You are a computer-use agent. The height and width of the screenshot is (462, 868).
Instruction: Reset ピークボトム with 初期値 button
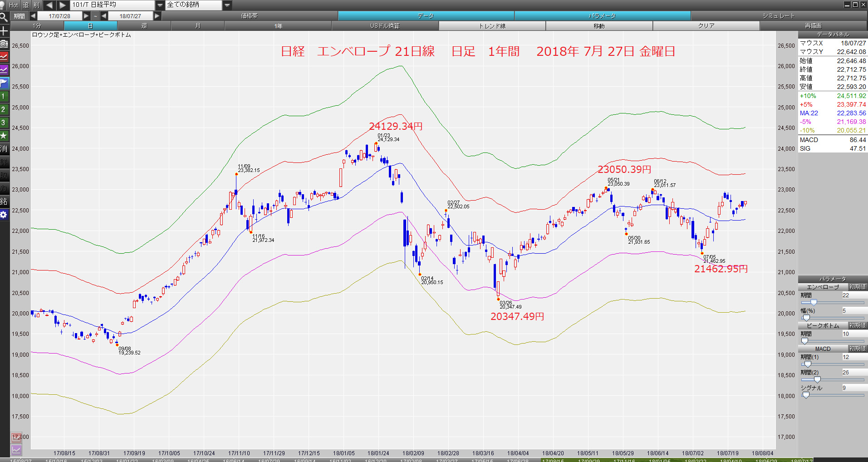click(858, 325)
